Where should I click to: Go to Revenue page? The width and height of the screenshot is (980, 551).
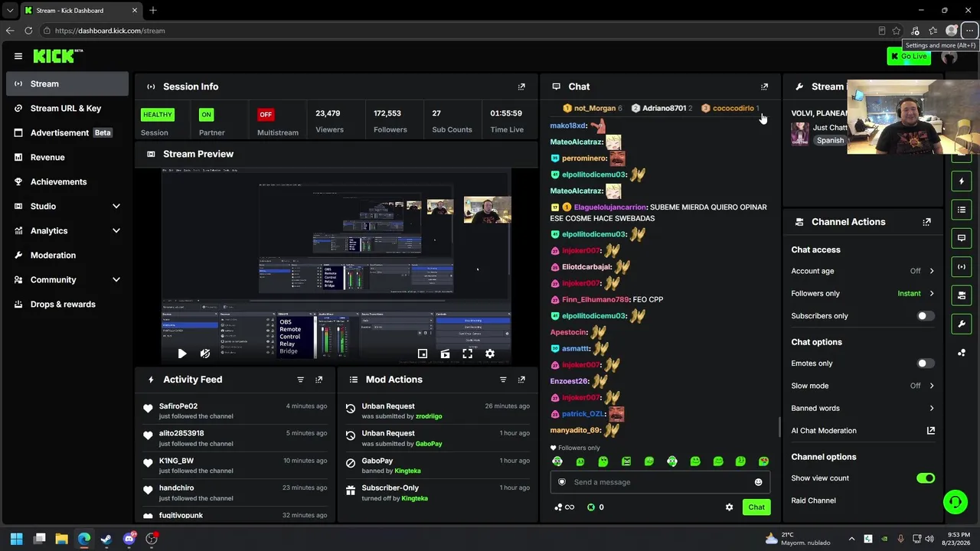67,157
